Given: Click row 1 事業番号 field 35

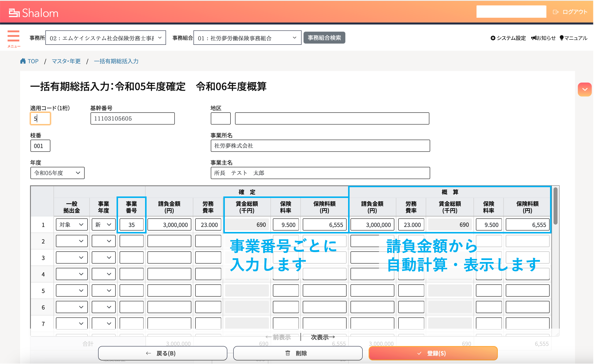Looking at the screenshot, I should click(132, 225).
